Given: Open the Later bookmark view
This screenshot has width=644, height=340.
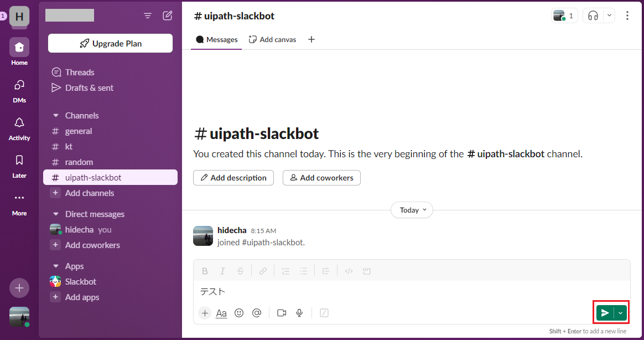Looking at the screenshot, I should point(19,166).
